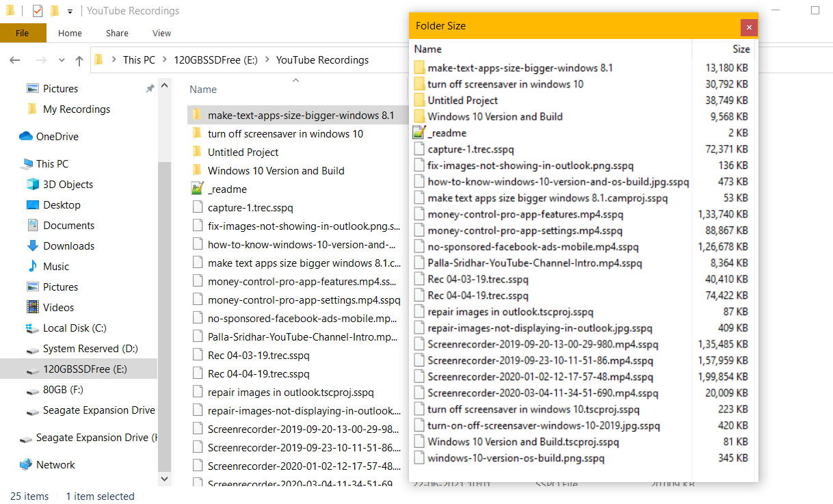Open Documents in navigation pane
The width and height of the screenshot is (833, 504).
coord(68,226)
